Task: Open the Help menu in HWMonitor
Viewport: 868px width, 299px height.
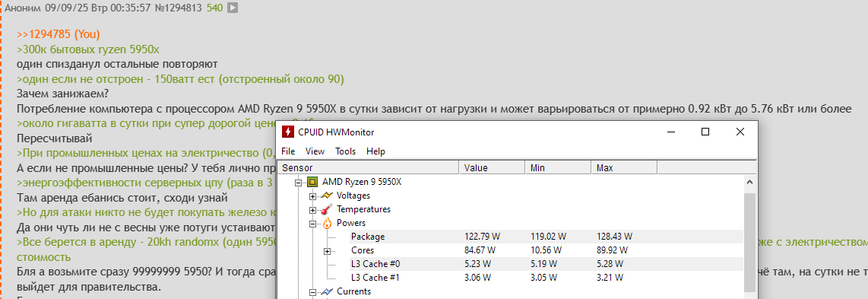Action: pyautogui.click(x=375, y=151)
